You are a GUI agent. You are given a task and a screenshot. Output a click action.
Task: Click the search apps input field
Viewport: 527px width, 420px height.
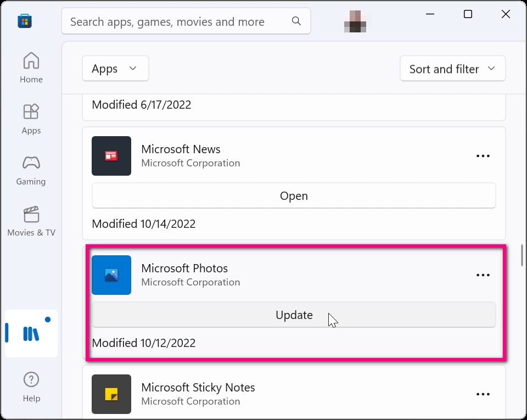[x=176, y=21]
